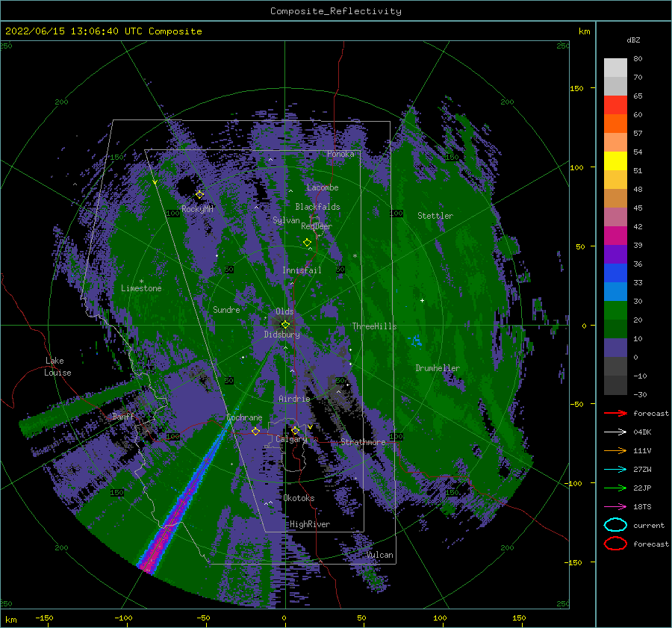
Task: Click the -150 tick on bottom axis
Action: click(44, 618)
